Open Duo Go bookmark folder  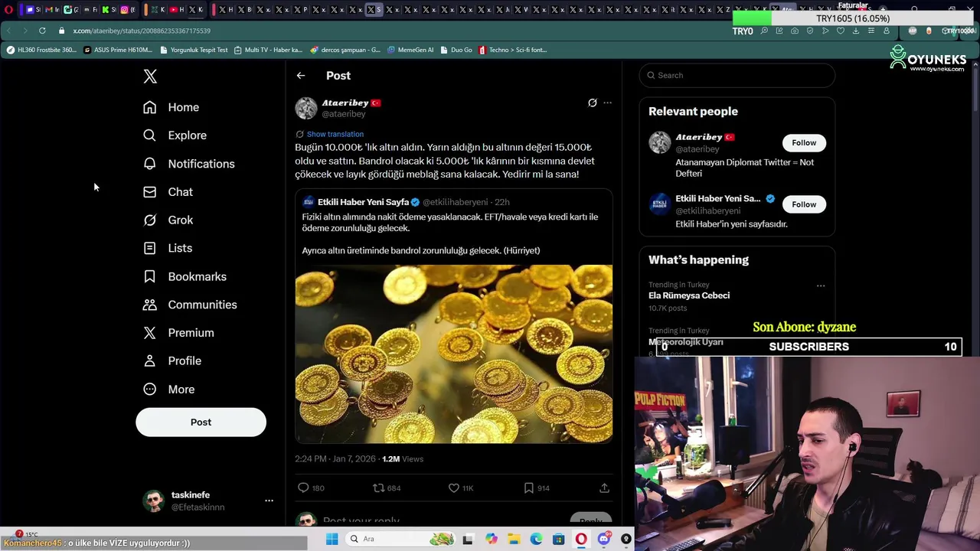[456, 50]
